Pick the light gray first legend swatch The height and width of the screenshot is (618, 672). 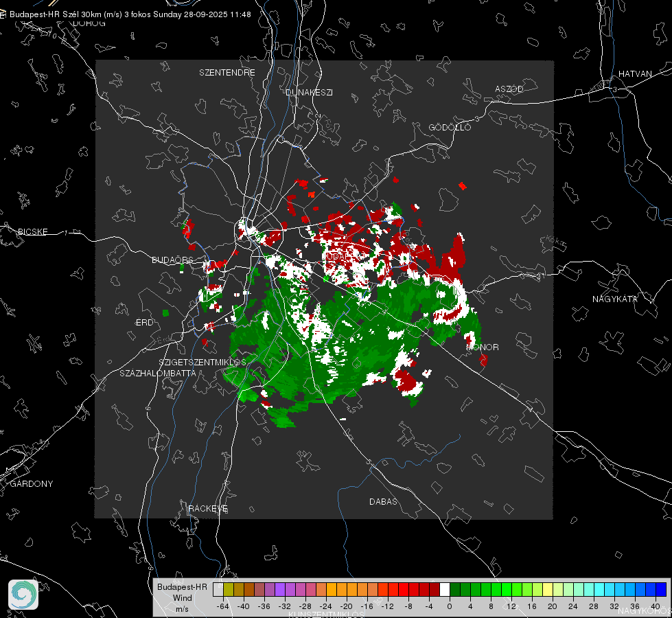218,589
